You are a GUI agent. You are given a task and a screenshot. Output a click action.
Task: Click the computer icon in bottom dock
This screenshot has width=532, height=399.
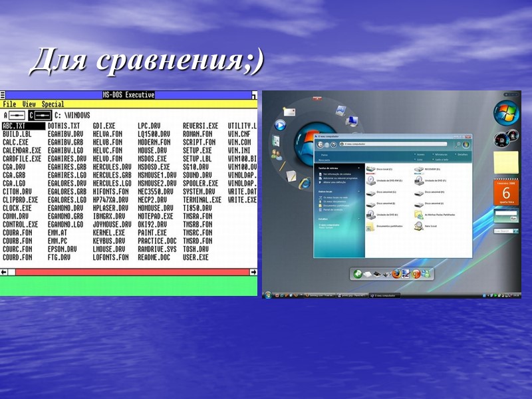click(x=406, y=274)
